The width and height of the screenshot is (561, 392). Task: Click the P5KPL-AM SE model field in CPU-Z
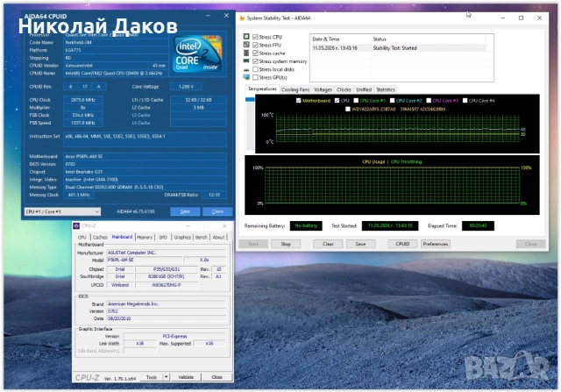145,260
